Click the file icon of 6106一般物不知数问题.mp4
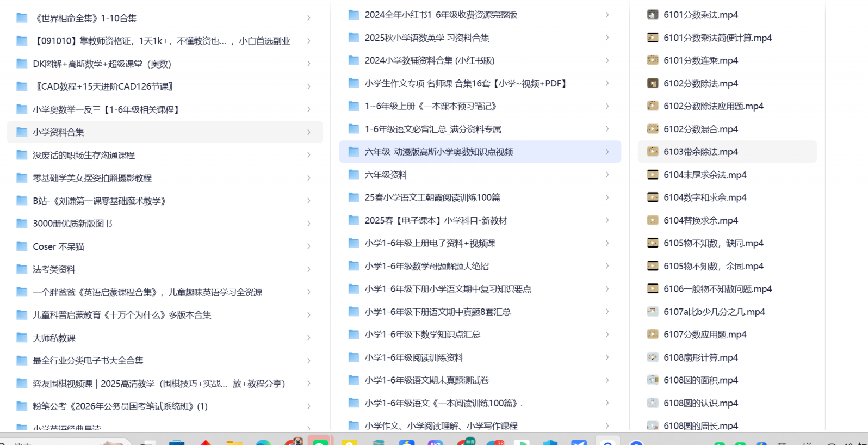 tap(652, 289)
